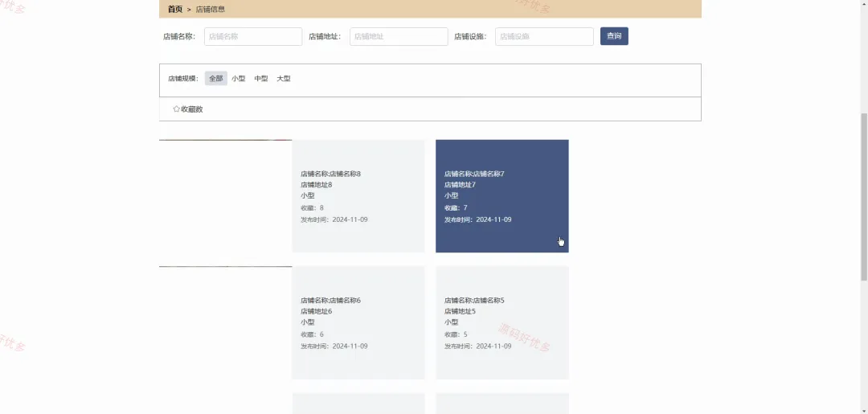Open the 店铺名称8 shop card

(x=358, y=196)
